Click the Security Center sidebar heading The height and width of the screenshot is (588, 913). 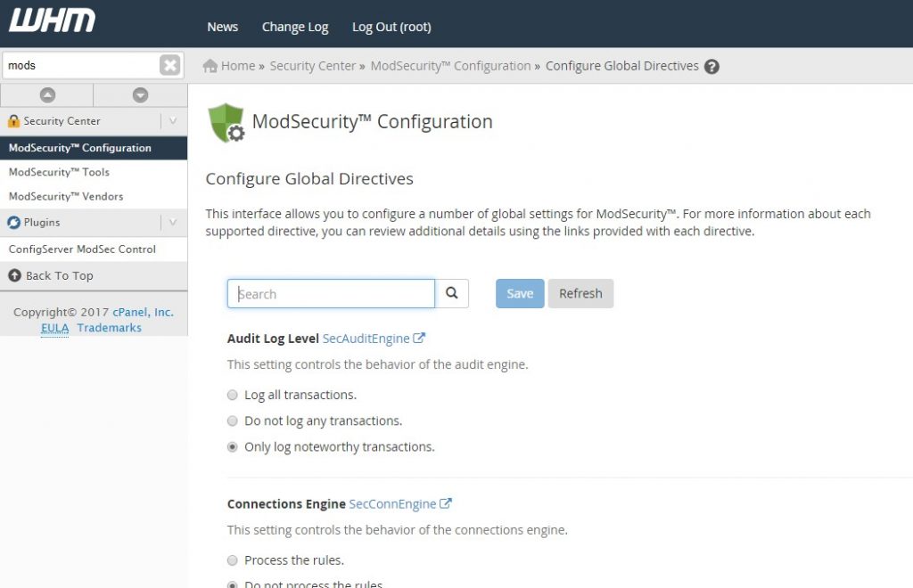pyautogui.click(x=62, y=121)
